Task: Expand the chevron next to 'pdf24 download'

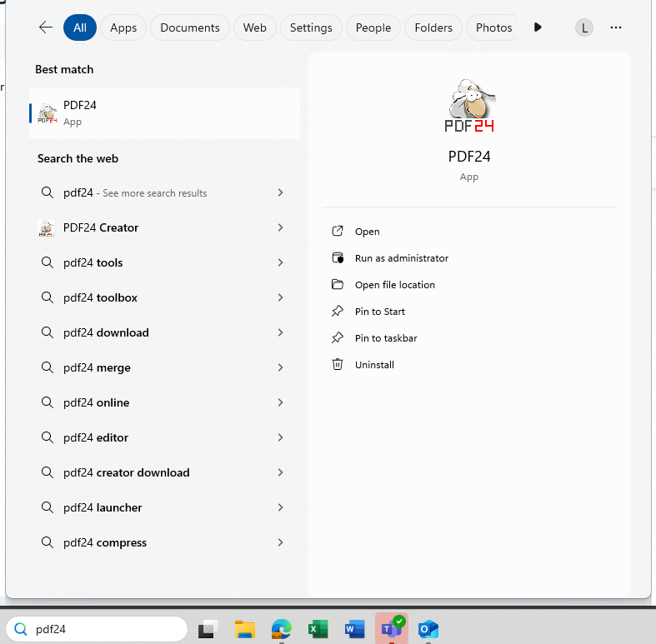Action: coord(280,332)
